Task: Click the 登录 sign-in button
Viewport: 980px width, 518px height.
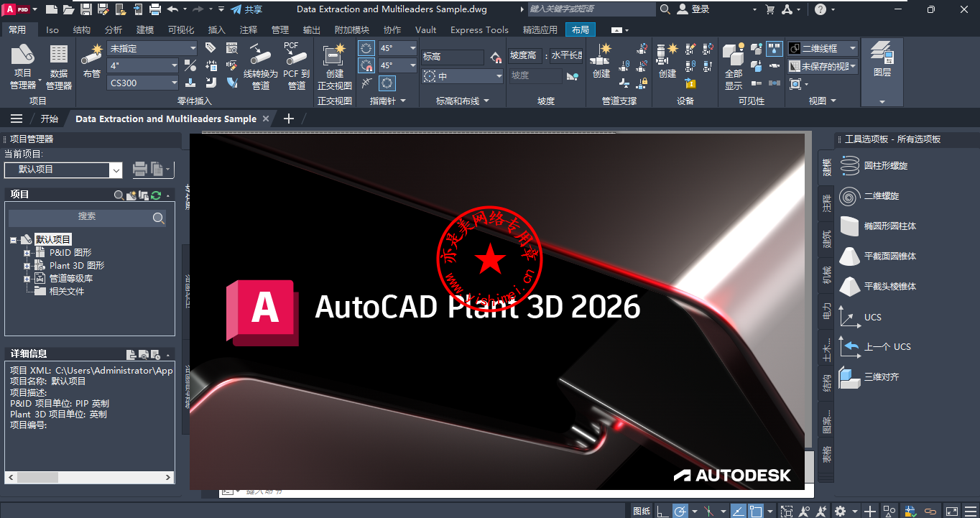Action: point(694,9)
